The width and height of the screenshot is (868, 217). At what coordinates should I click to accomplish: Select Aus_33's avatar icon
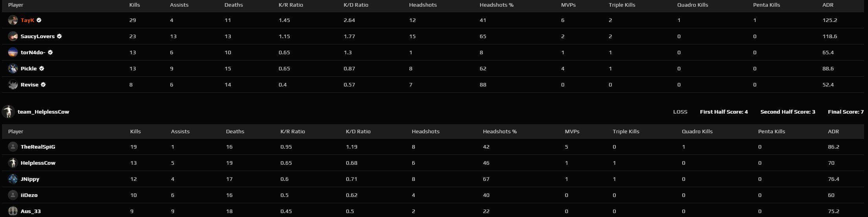13,211
